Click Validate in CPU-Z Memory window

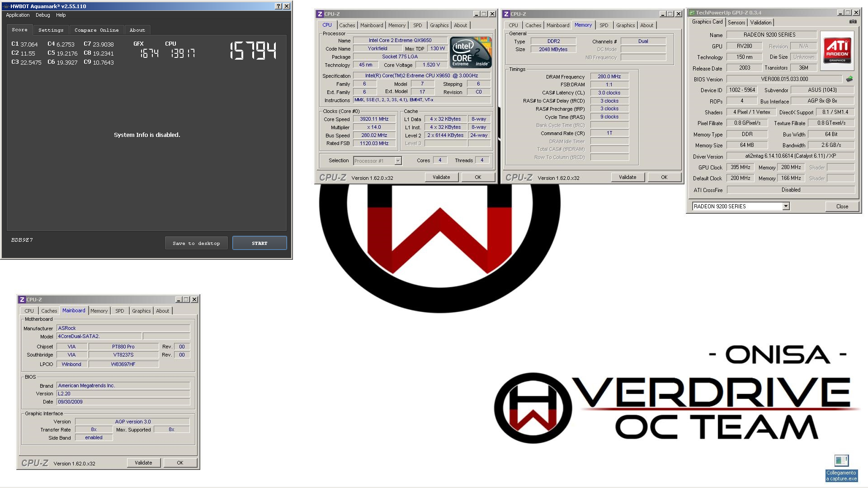point(627,177)
